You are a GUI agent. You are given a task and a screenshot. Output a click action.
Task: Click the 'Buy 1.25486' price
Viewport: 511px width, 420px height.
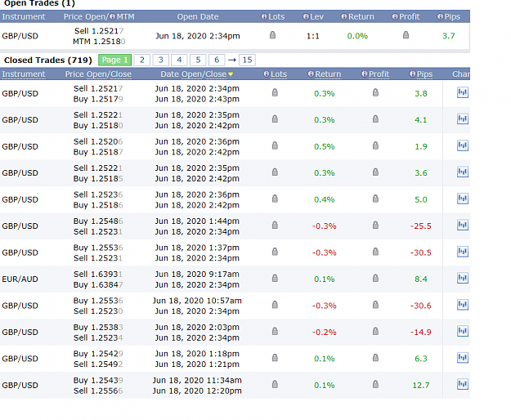[98, 221]
